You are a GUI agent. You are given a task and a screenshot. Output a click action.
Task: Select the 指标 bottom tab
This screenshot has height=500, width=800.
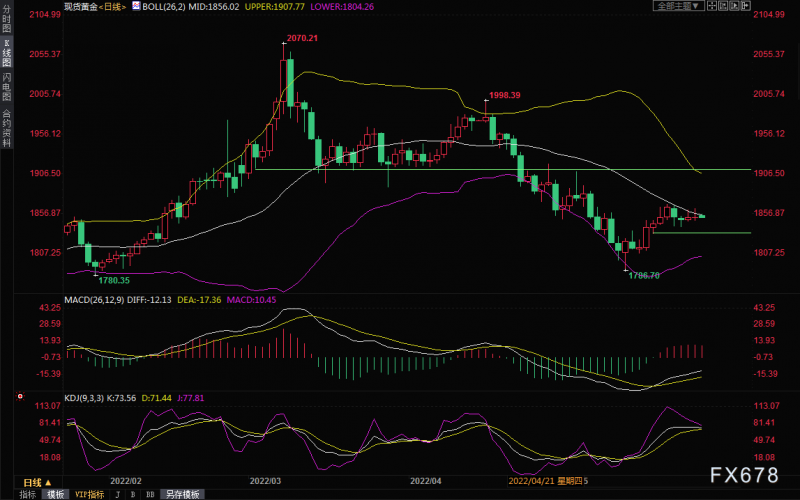(28, 494)
